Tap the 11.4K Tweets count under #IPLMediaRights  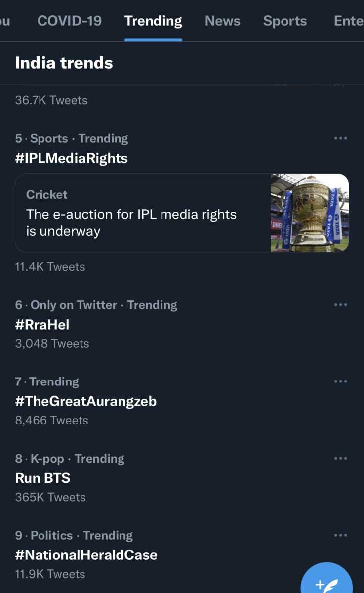pyautogui.click(x=50, y=267)
